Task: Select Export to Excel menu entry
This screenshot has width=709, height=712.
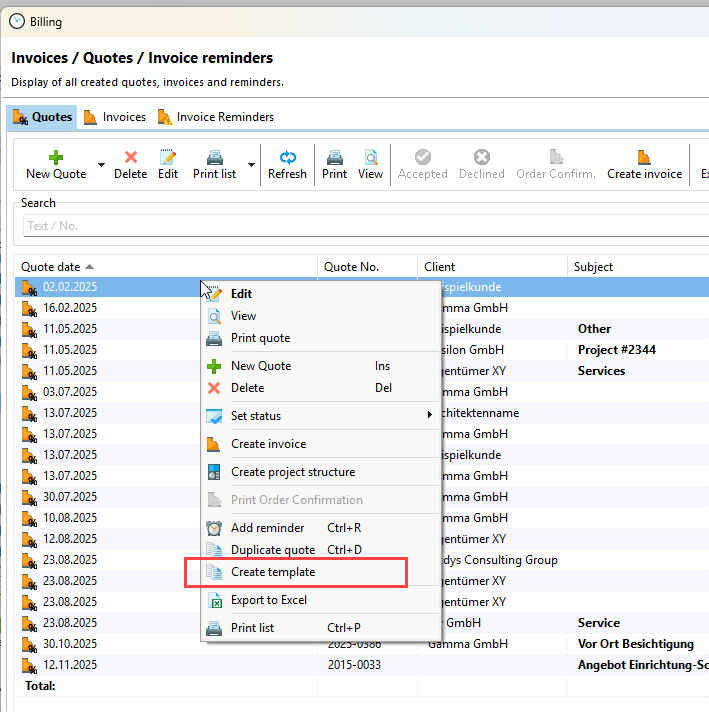Action: tap(269, 600)
